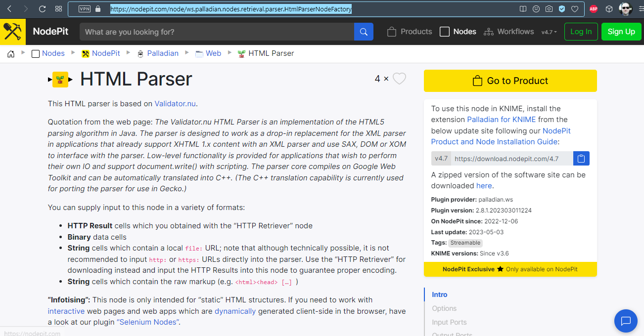
Task: Click the plugin version 2.8.1.202303011224 text
Action: 504,210
